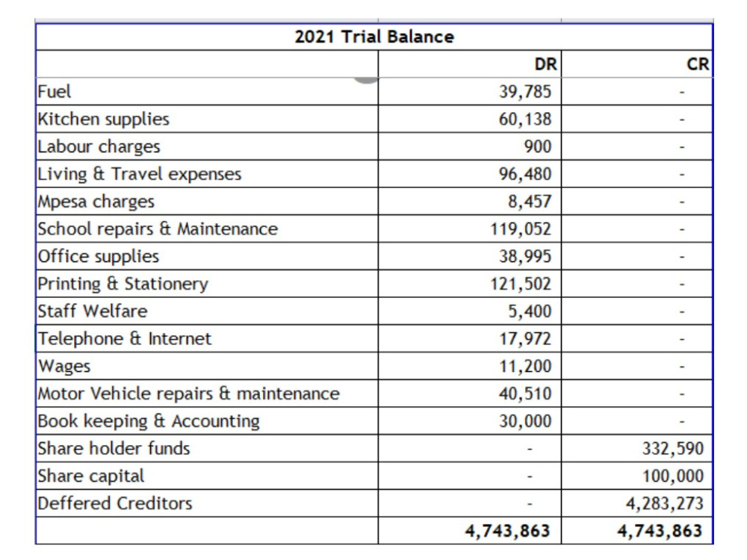This screenshot has height=560, width=747.
Task: Click the CR column header
Action: (x=698, y=63)
